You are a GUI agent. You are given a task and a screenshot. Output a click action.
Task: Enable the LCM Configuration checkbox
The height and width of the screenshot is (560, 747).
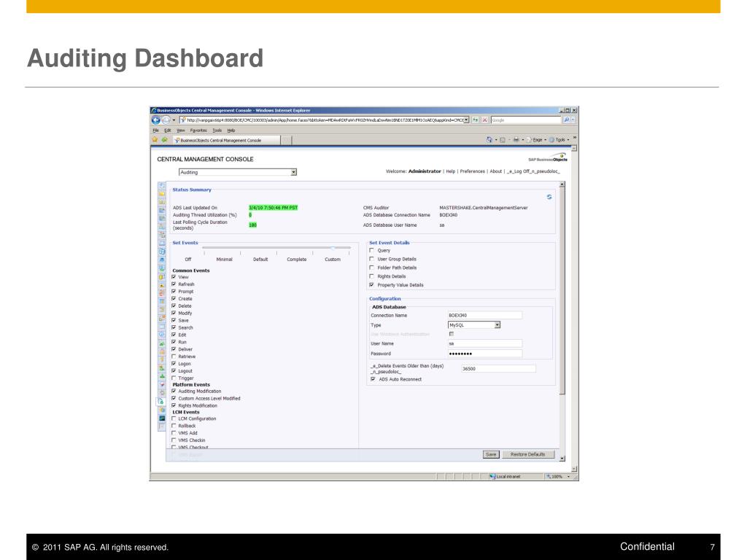[x=174, y=419]
